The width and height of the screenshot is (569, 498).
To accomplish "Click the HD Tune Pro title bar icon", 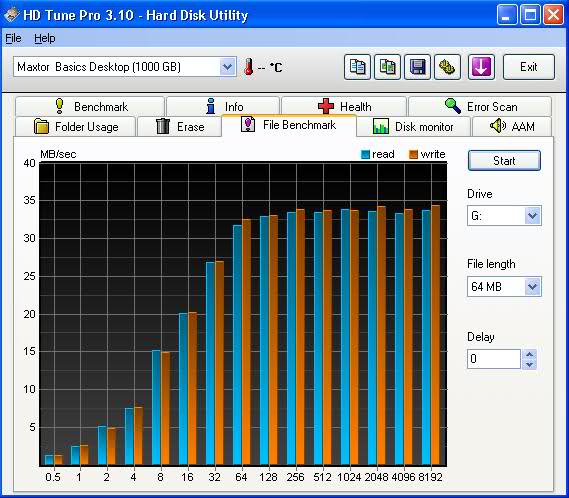I will pyautogui.click(x=11, y=15).
